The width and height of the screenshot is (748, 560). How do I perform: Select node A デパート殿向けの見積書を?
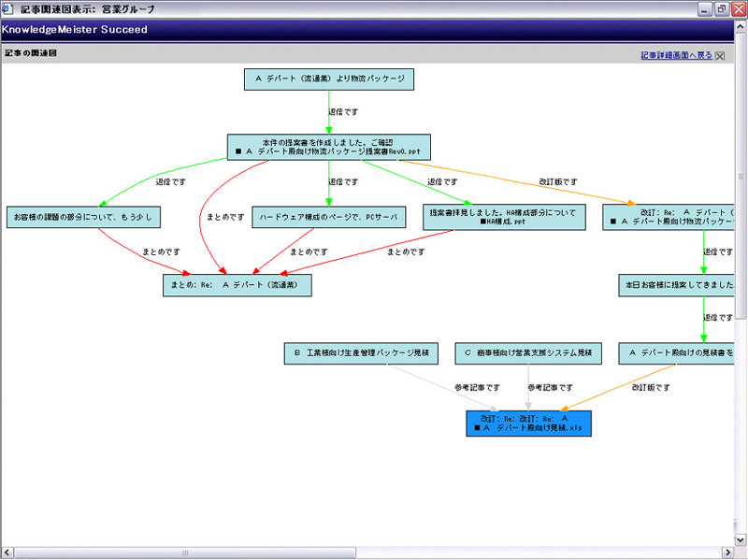pos(676,353)
